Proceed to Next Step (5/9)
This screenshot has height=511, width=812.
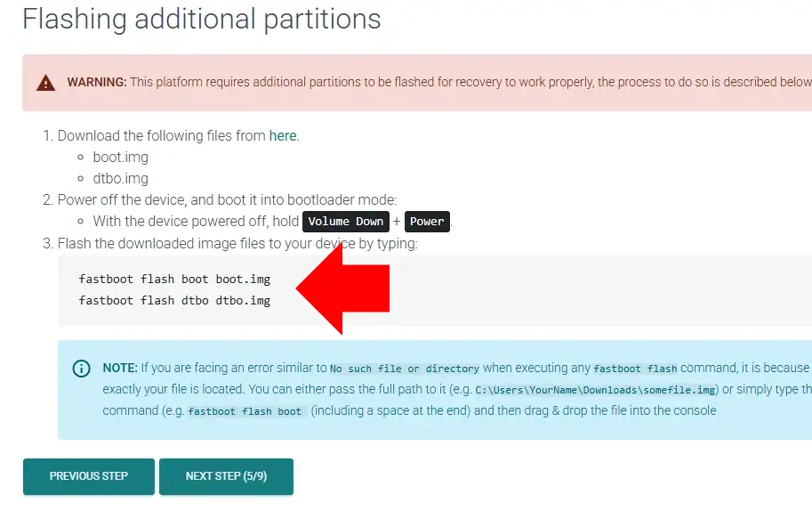(x=226, y=476)
